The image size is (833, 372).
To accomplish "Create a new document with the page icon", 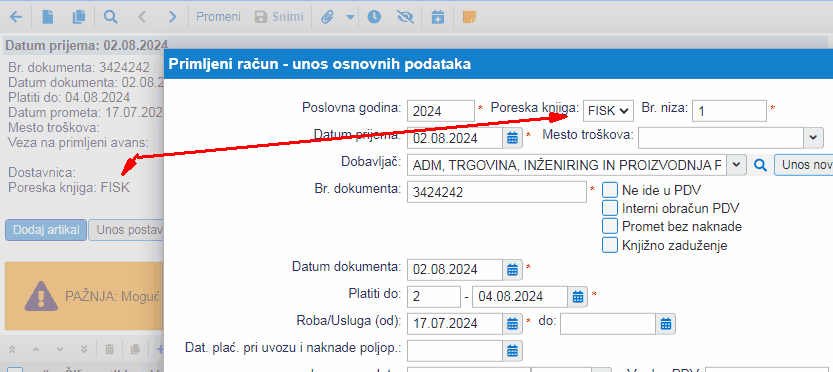I will [x=48, y=17].
